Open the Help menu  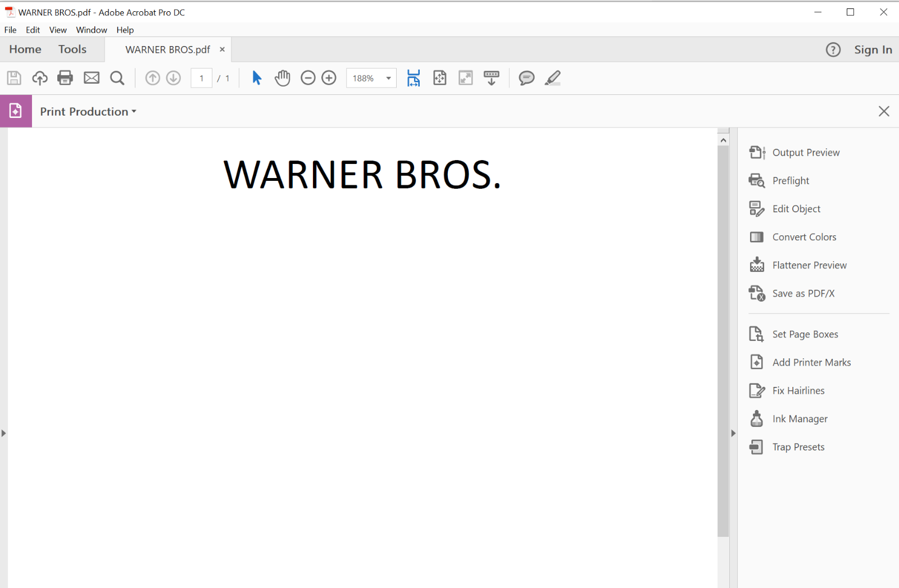[x=125, y=30]
